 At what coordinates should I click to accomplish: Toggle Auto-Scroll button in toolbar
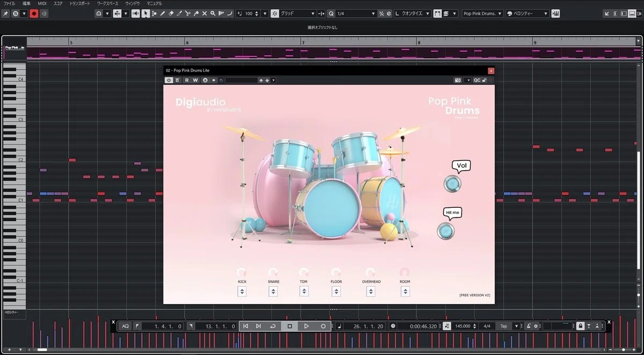click(116, 13)
